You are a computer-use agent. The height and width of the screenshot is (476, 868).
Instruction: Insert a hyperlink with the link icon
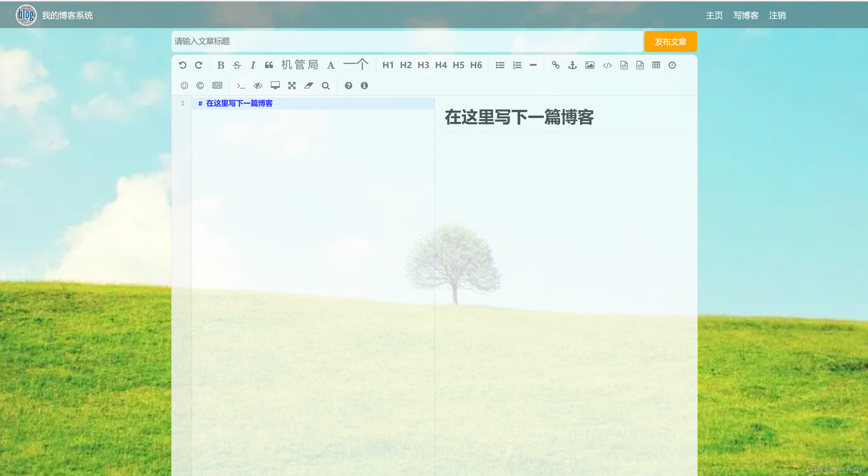556,65
